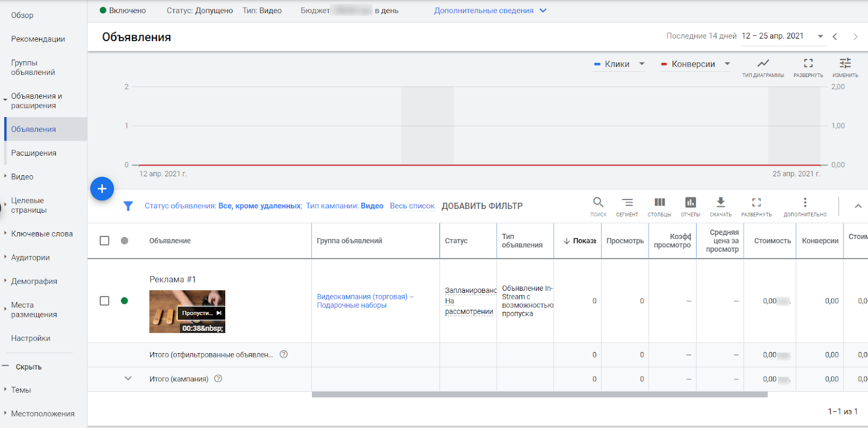Click the Сегмент segment icon
868x428 pixels.
[627, 203]
